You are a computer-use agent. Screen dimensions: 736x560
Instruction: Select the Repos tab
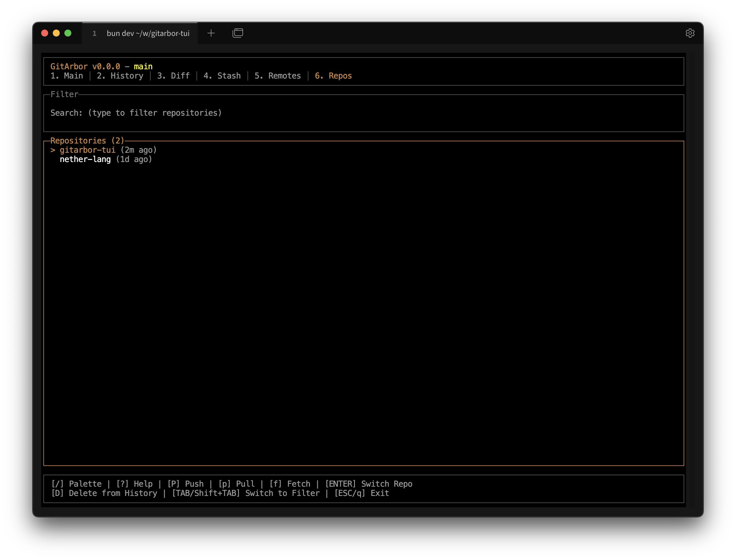click(x=333, y=76)
